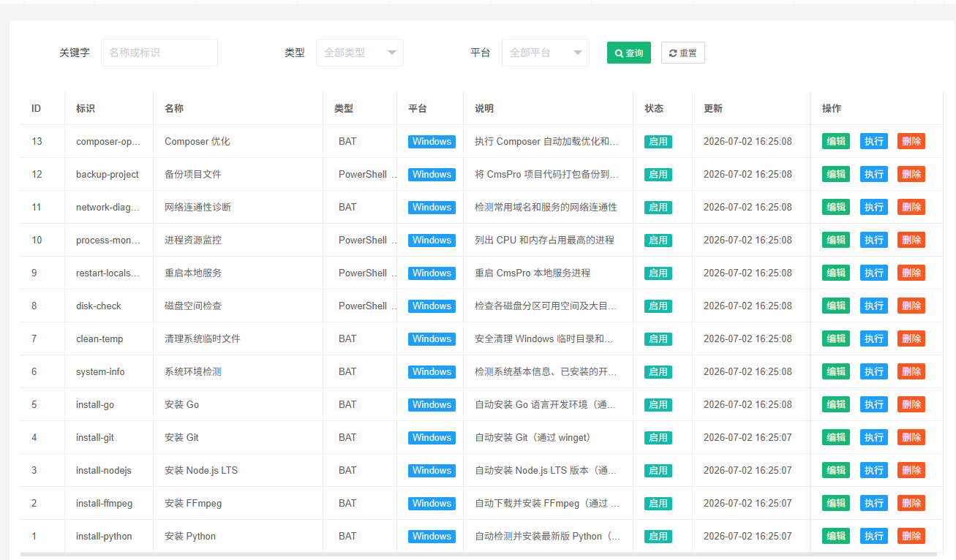956x560 pixels.
Task: Run the disk-check script with 执行
Action: (874, 306)
